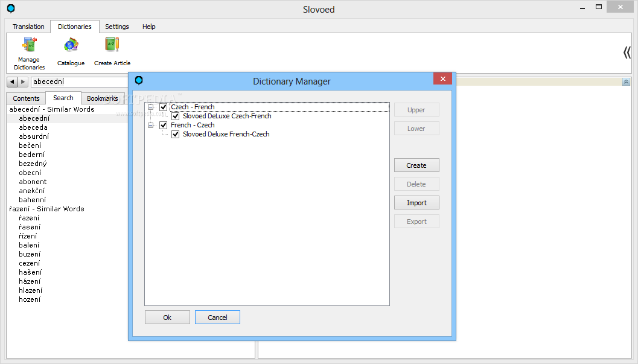Uncheck Slovoed Deluxe French-Czech checkbox
This screenshot has height=364, width=638.
(x=176, y=134)
